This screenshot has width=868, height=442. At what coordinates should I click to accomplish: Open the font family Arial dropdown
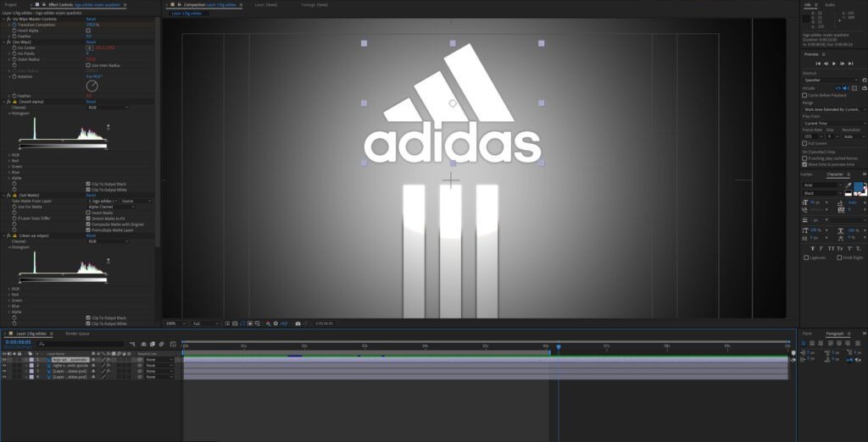(822, 185)
